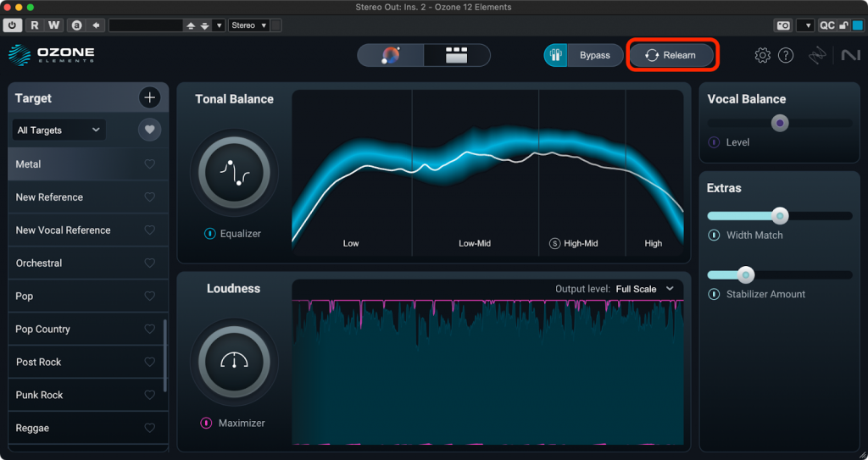The height and width of the screenshot is (460, 868).
Task: Open Ozone settings gear
Action: point(762,56)
